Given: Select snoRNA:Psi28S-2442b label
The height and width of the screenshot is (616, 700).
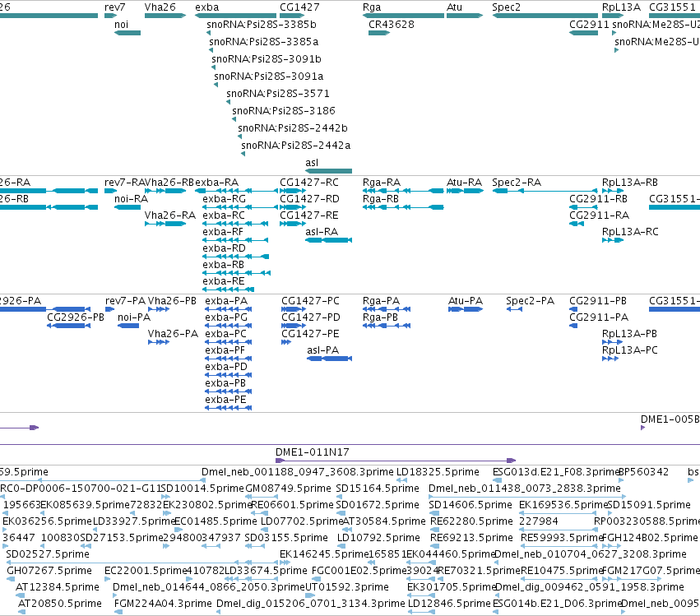Looking at the screenshot, I should [x=292, y=128].
